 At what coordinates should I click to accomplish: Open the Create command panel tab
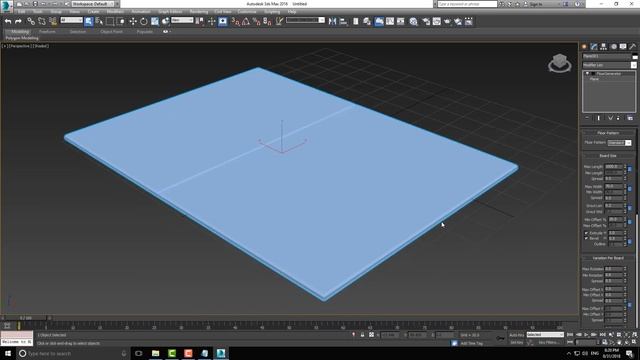pos(584,47)
